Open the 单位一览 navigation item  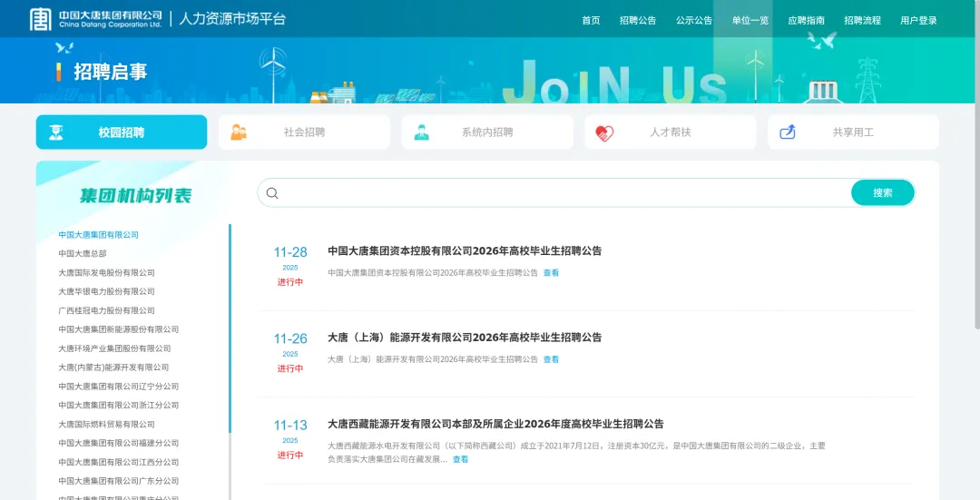tap(750, 21)
